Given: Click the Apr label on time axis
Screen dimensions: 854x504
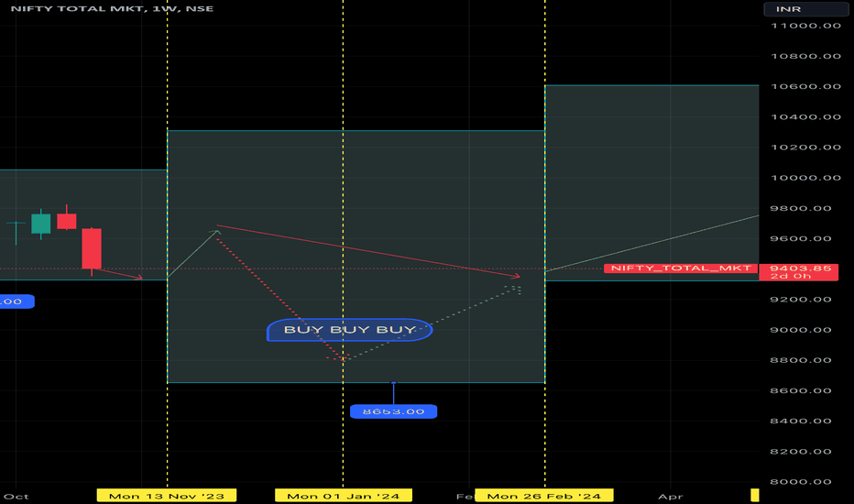Looking at the screenshot, I should 671,497.
